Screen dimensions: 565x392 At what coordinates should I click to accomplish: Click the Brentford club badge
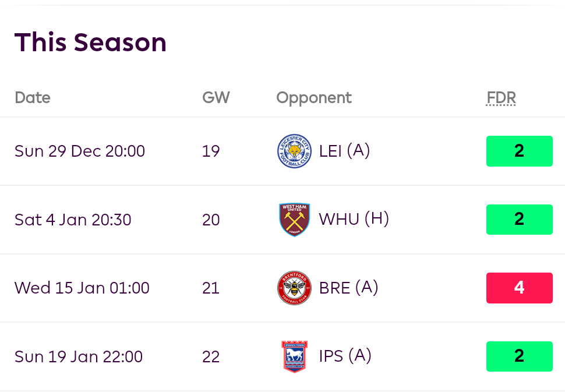coord(294,288)
